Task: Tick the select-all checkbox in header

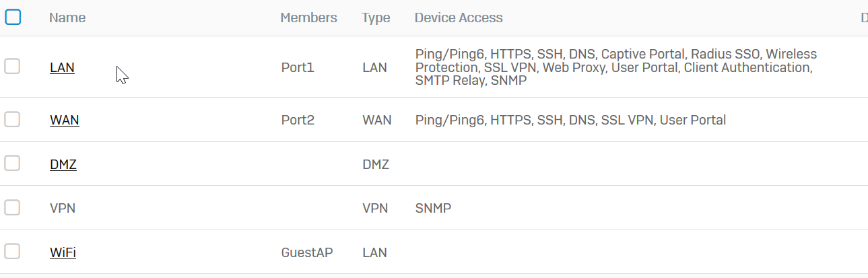Action: tap(13, 18)
